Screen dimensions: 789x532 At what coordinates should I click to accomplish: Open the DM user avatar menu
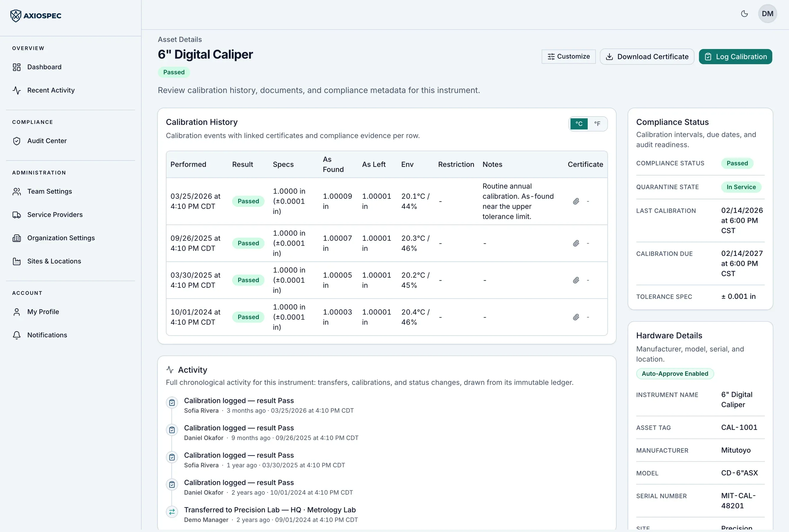[x=767, y=13]
